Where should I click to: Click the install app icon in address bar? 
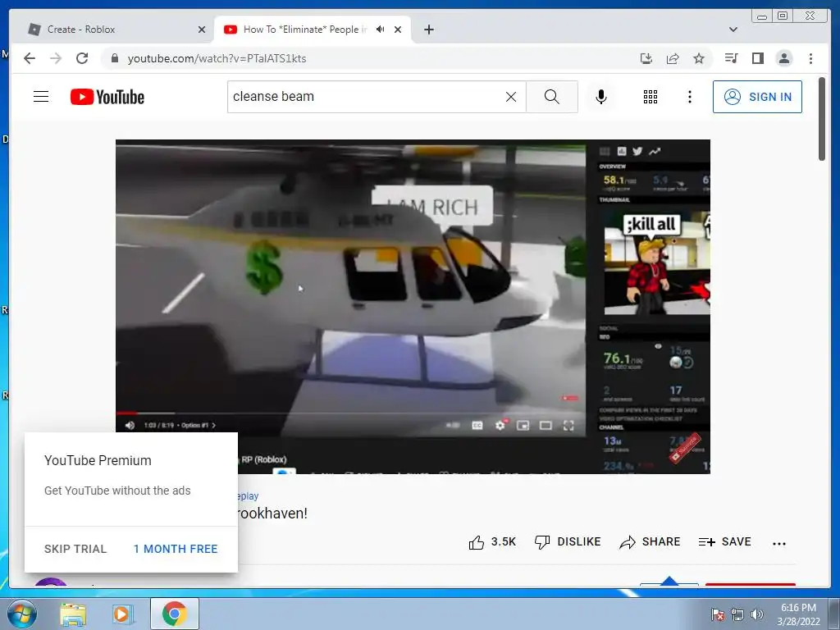tap(646, 58)
